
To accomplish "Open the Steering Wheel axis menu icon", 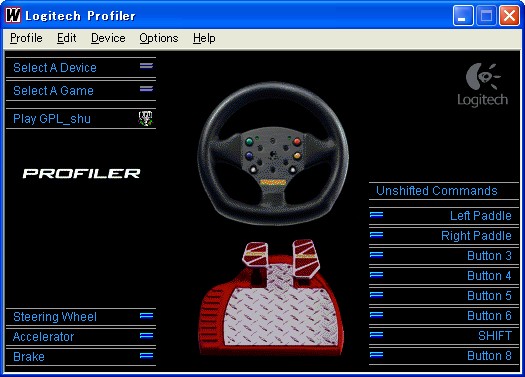I will click(x=146, y=316).
